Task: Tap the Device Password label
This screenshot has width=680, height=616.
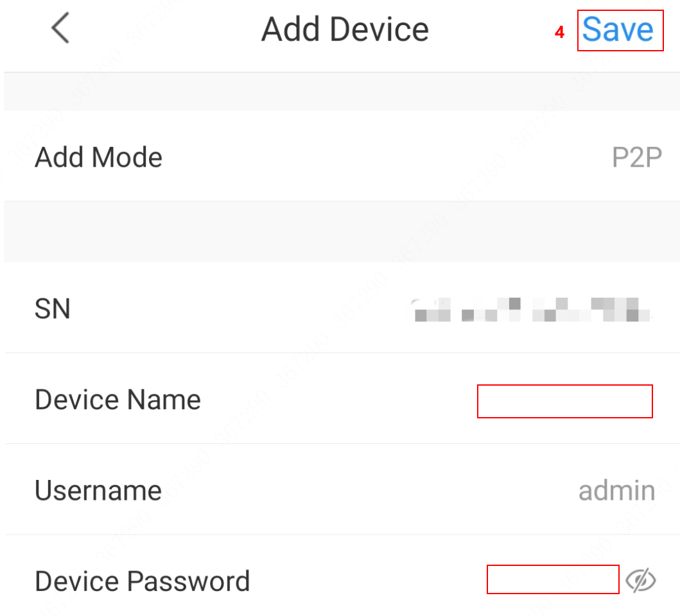Action: point(142,581)
